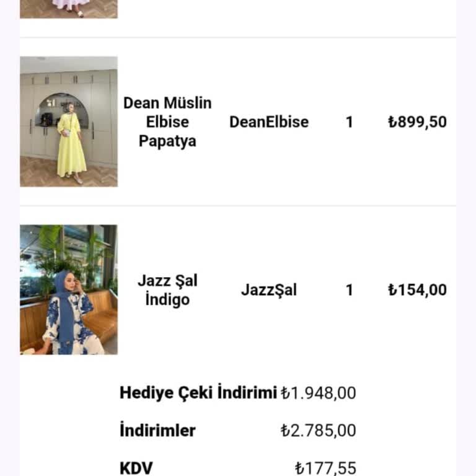The image size is (476, 476).
Task: Select the ₺899,50 price
Action: point(417,122)
